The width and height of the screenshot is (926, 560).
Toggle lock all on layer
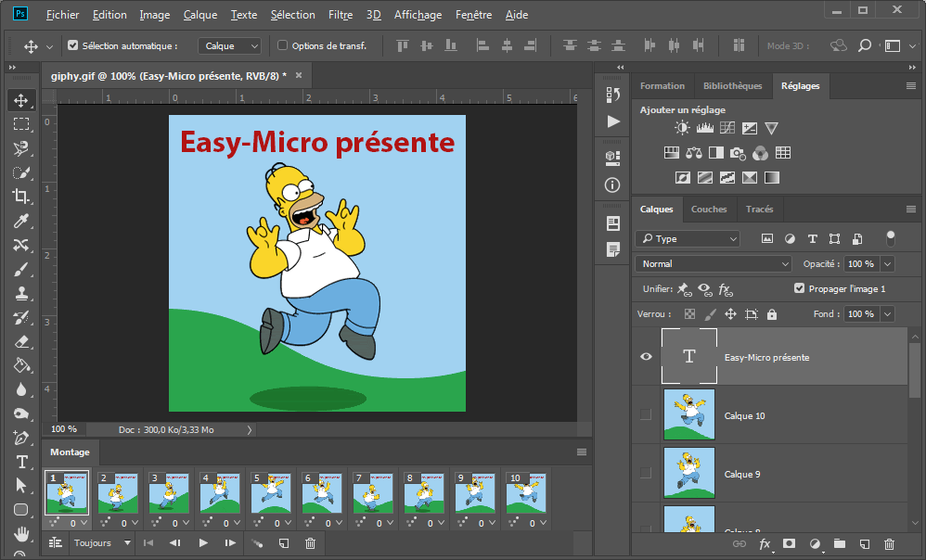coord(772,314)
